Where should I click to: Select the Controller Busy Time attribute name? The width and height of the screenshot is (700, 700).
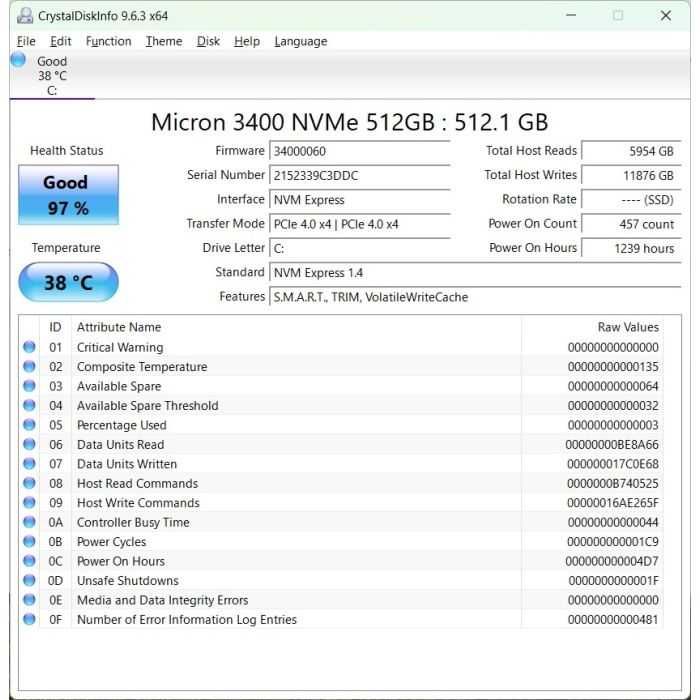133,522
